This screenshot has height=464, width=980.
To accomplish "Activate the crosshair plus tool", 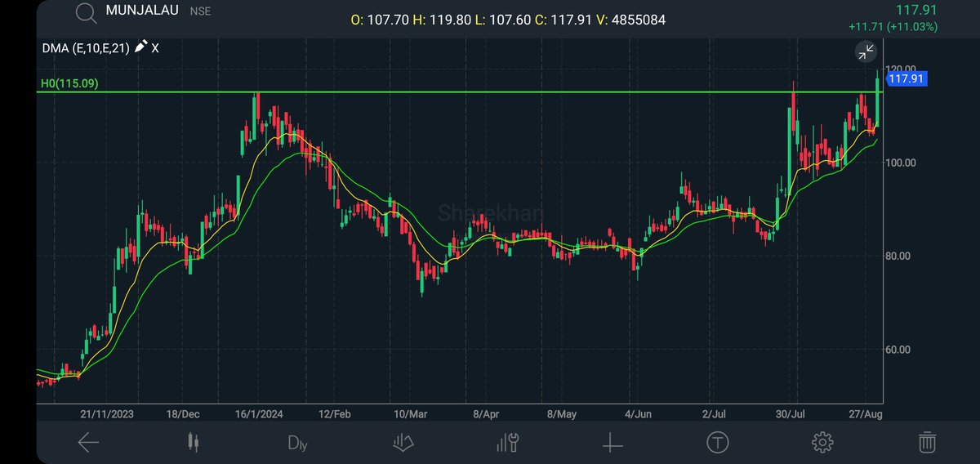I will 612,443.
